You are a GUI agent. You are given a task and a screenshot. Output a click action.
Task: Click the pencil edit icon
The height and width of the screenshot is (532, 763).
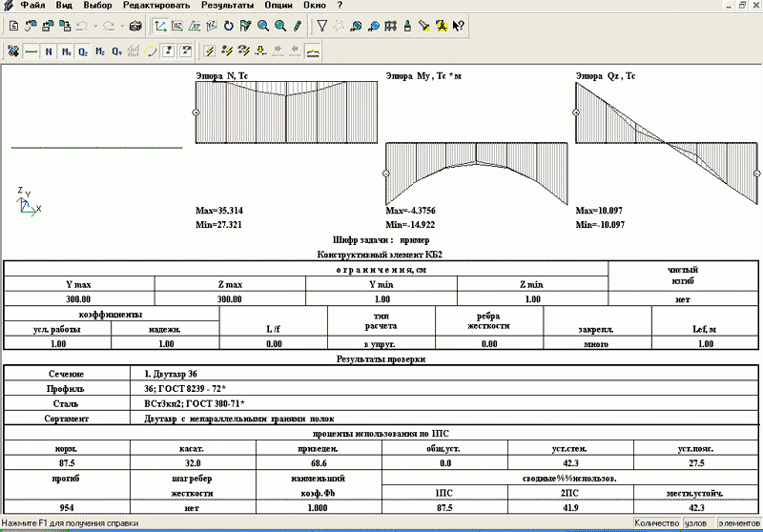click(297, 27)
